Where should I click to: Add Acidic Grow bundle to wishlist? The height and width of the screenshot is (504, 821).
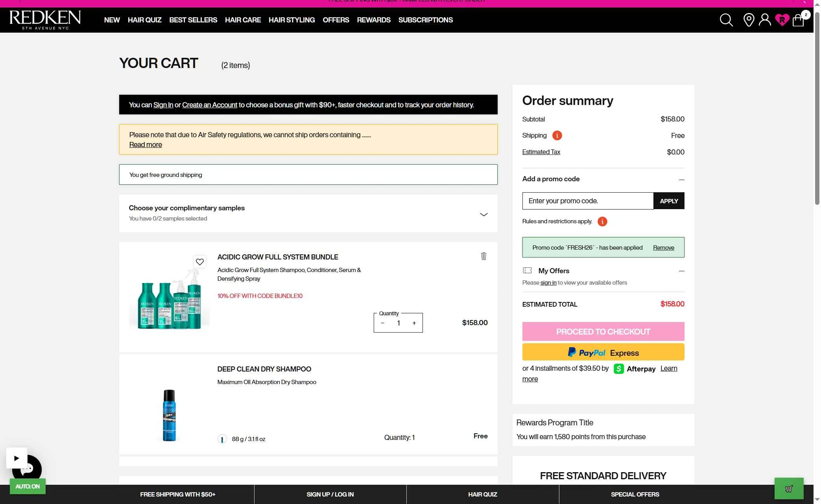pos(200,262)
